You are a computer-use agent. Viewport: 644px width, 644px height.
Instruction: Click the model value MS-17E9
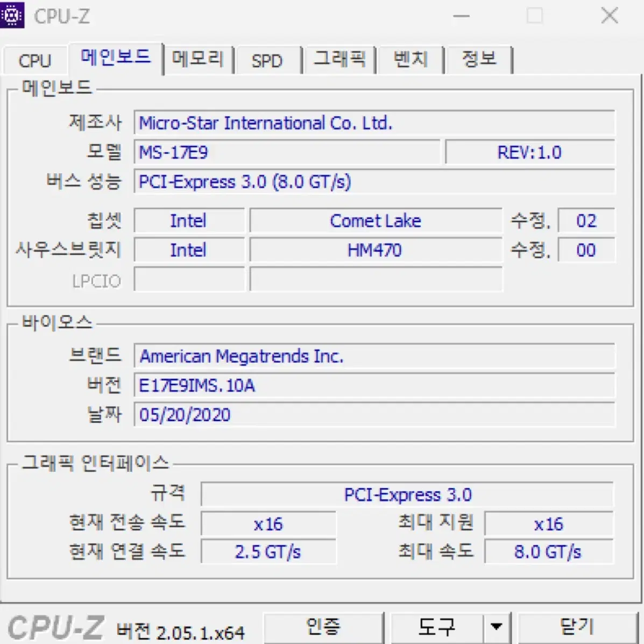pyautogui.click(x=287, y=152)
